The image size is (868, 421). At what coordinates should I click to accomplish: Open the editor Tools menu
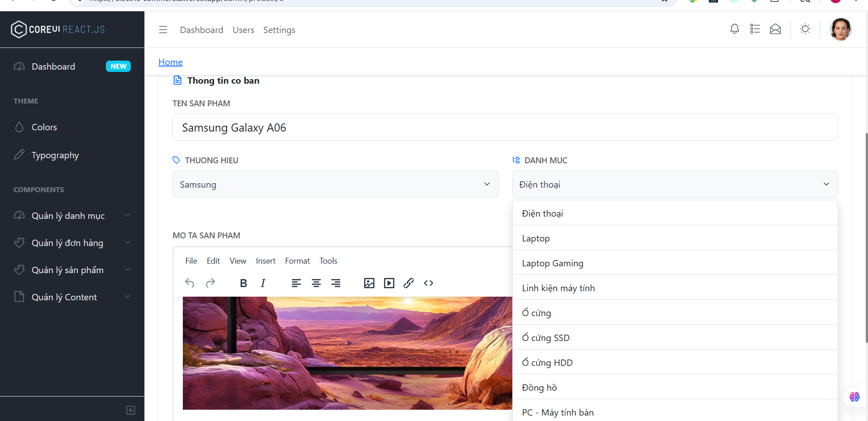pos(329,261)
